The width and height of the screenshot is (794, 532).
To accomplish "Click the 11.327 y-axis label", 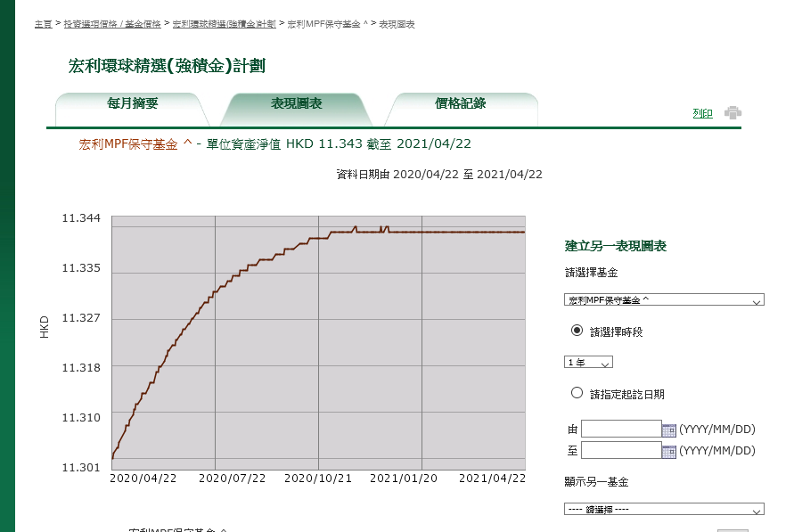I will click(81, 318).
